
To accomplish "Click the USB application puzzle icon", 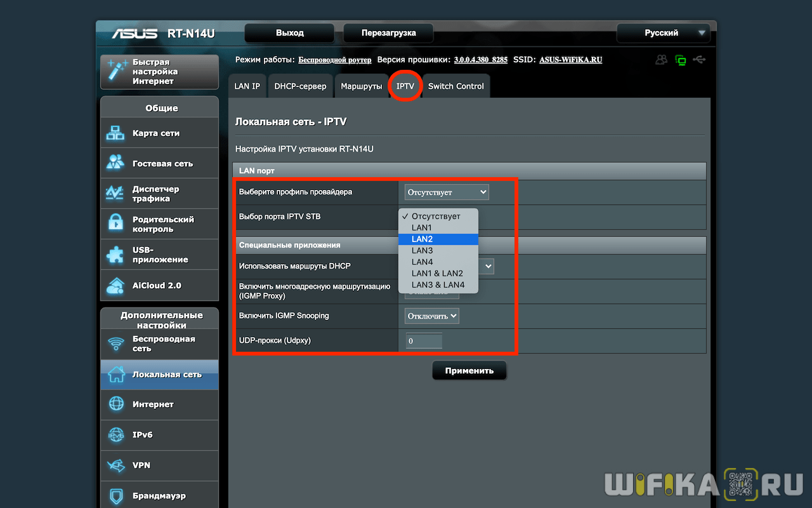I will click(115, 255).
